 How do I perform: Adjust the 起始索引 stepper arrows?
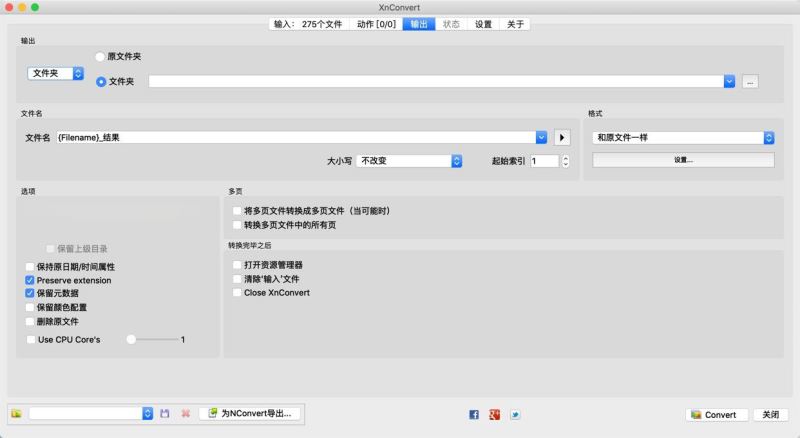pos(565,161)
